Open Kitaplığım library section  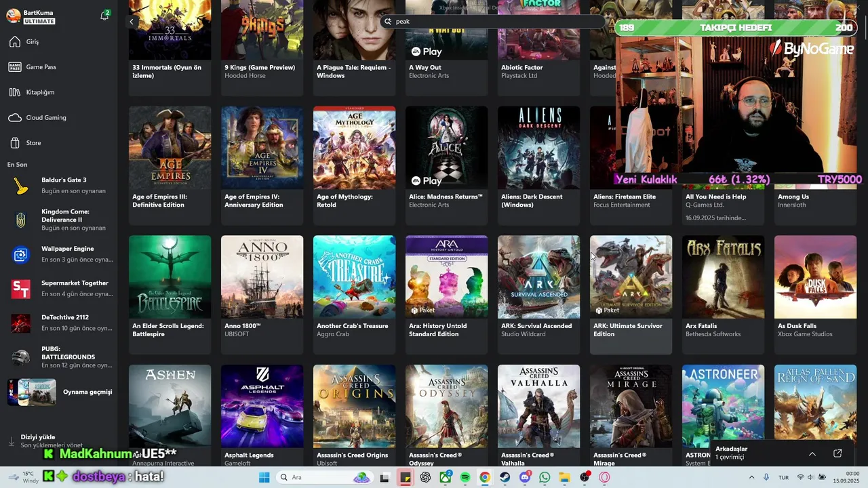click(x=58, y=92)
